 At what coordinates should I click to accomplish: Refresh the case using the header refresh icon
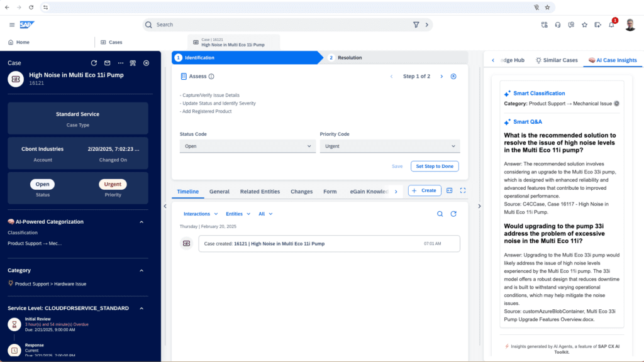(x=94, y=63)
